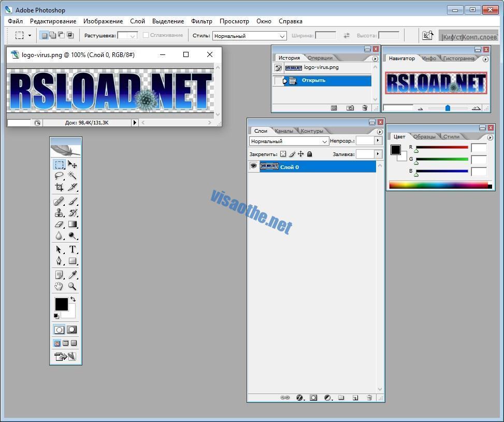This screenshot has width=504, height=422.
Task: Select the Rectangular Marquee tool in toolbox
Action: 59,164
